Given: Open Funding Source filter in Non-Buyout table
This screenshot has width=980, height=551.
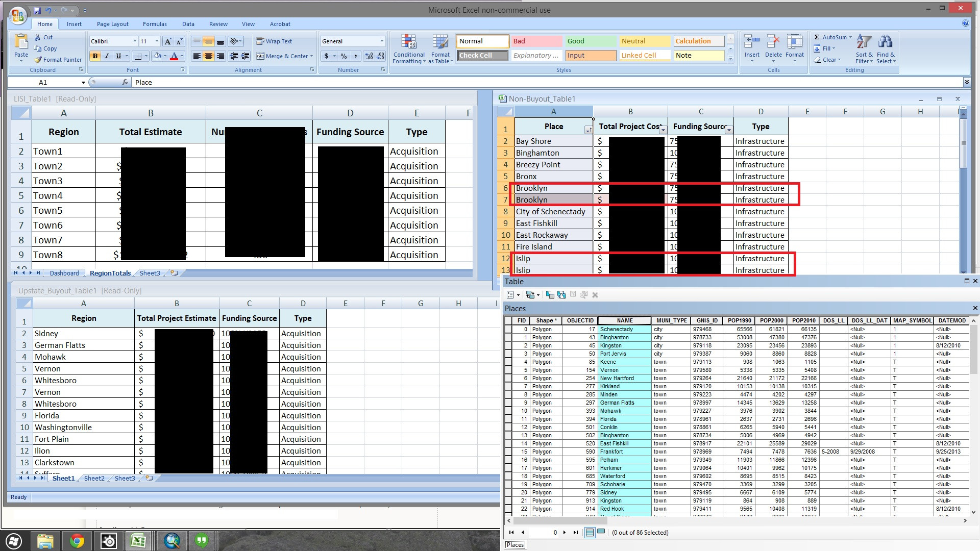Looking at the screenshot, I should pyautogui.click(x=729, y=130).
